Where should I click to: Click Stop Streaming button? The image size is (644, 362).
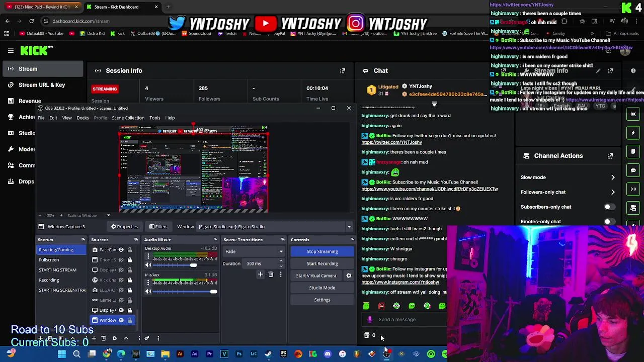(322, 251)
